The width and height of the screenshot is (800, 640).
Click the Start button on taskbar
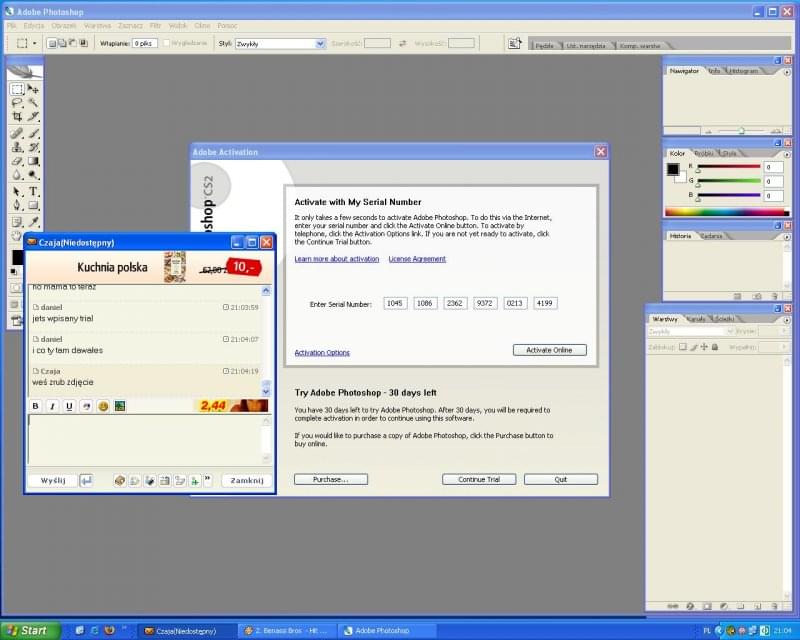point(30,631)
